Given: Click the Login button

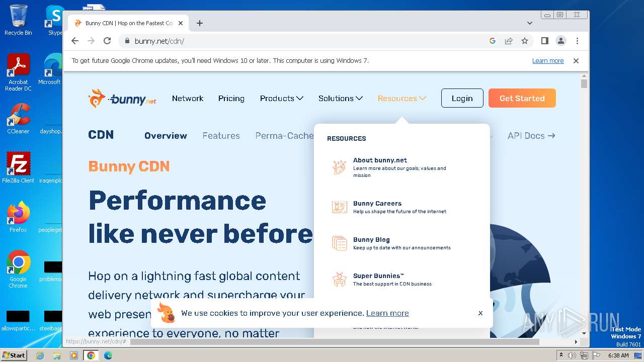Looking at the screenshot, I should (462, 99).
